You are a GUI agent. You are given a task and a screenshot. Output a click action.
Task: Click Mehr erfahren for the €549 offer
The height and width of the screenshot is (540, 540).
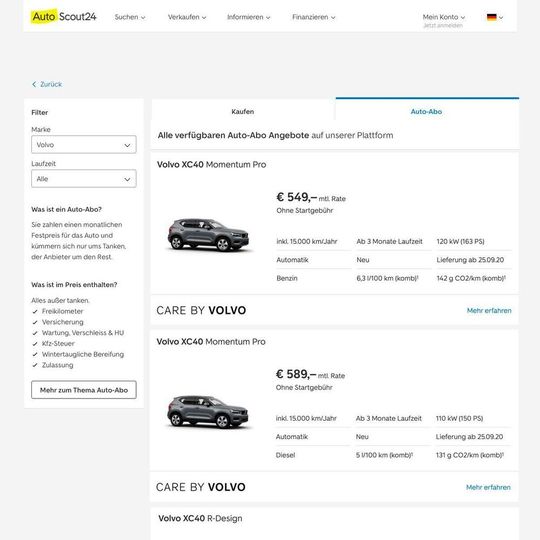pyautogui.click(x=489, y=311)
